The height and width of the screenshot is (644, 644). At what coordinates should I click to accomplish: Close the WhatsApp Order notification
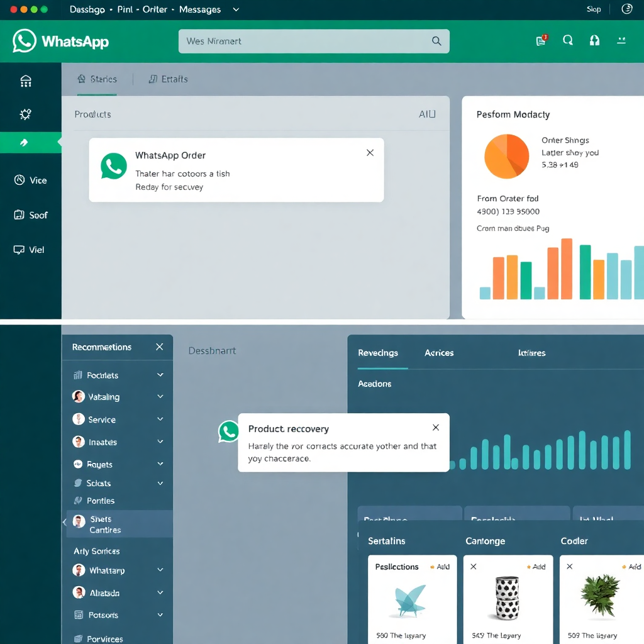(370, 153)
